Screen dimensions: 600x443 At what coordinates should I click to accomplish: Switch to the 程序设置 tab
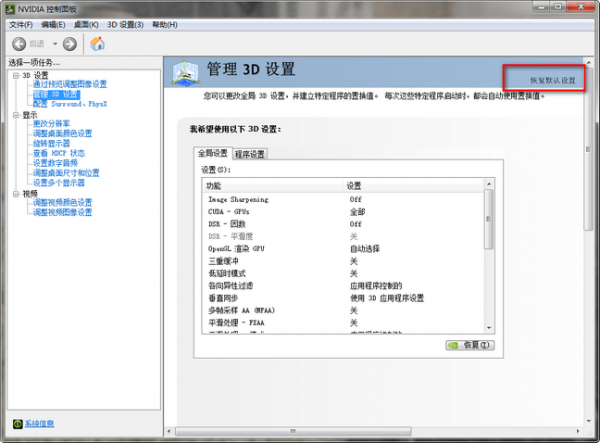coord(249,154)
